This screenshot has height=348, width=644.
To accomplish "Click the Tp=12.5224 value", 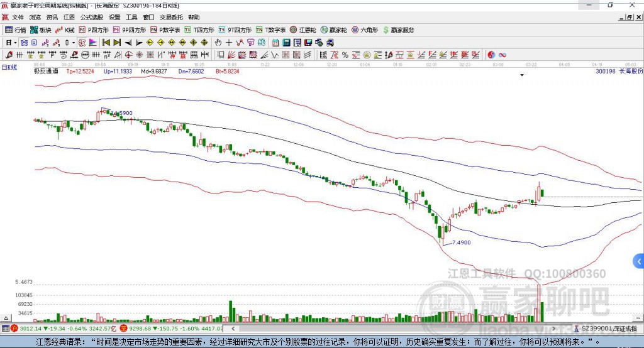I will [x=80, y=72].
